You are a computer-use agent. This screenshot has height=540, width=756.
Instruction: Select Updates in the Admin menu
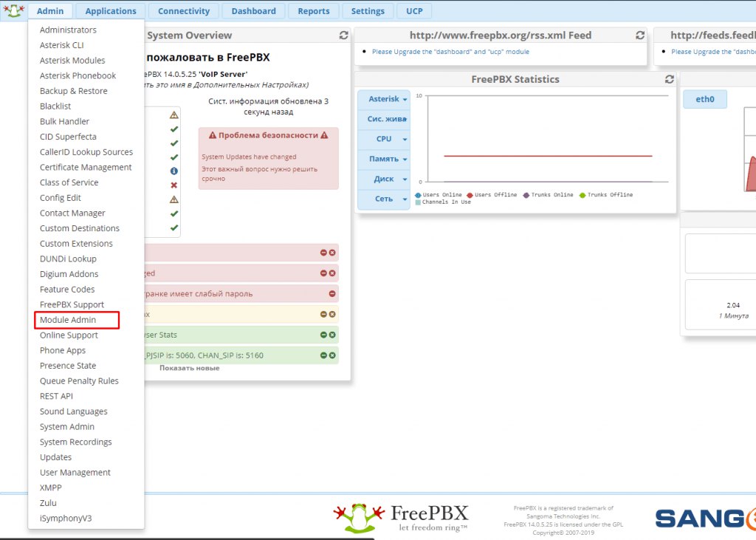coord(55,457)
